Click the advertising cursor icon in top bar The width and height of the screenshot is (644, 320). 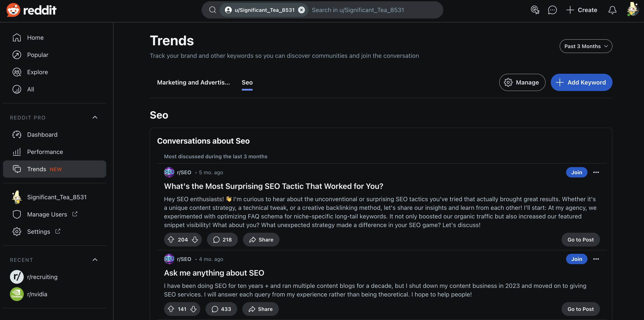(535, 10)
